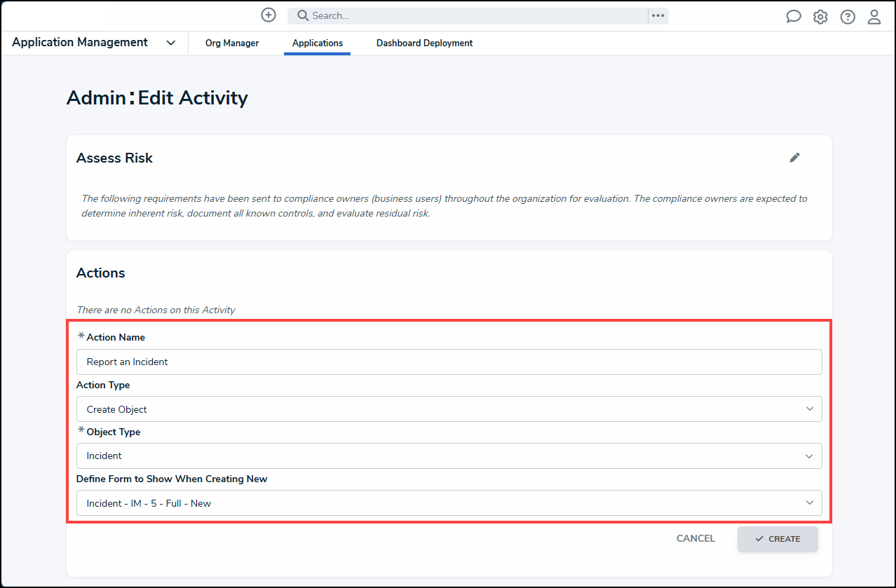This screenshot has width=896, height=588.
Task: Click the Action Type label
Action: pos(103,385)
